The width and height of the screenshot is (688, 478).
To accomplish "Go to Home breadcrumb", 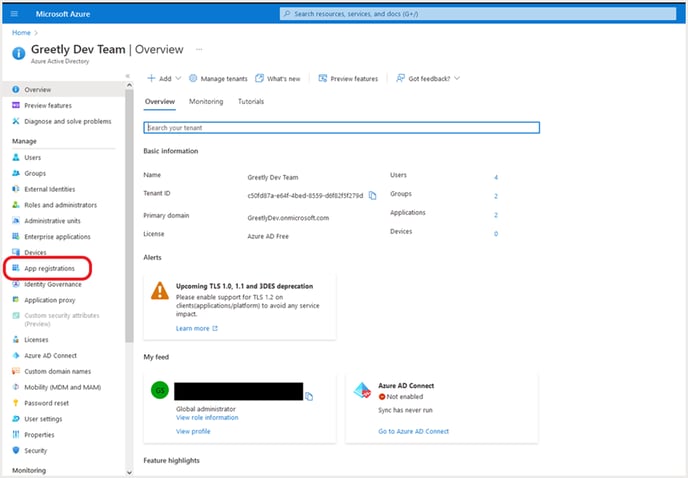I will coord(21,32).
